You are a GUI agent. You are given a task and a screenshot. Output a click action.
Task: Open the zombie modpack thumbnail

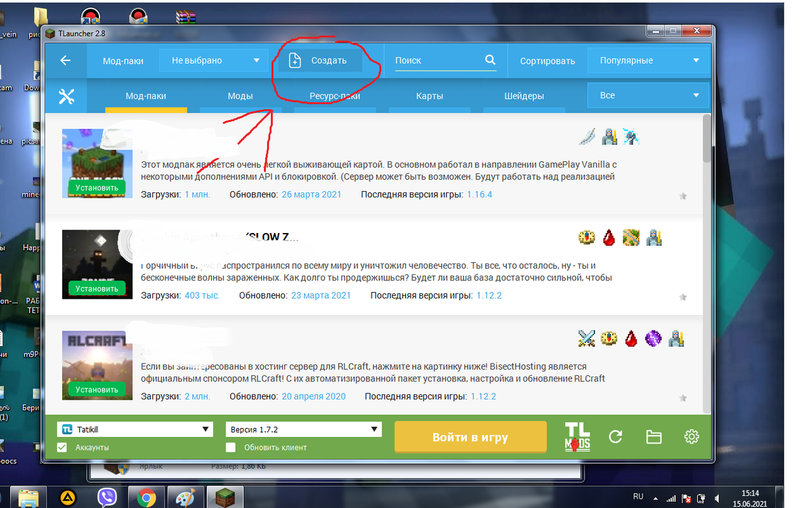96,264
